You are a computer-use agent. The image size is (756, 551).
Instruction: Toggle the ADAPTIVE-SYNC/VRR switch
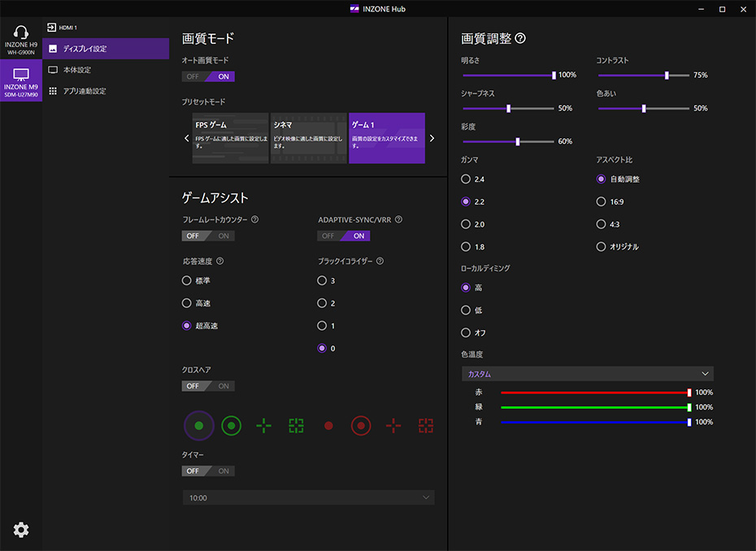click(x=344, y=236)
